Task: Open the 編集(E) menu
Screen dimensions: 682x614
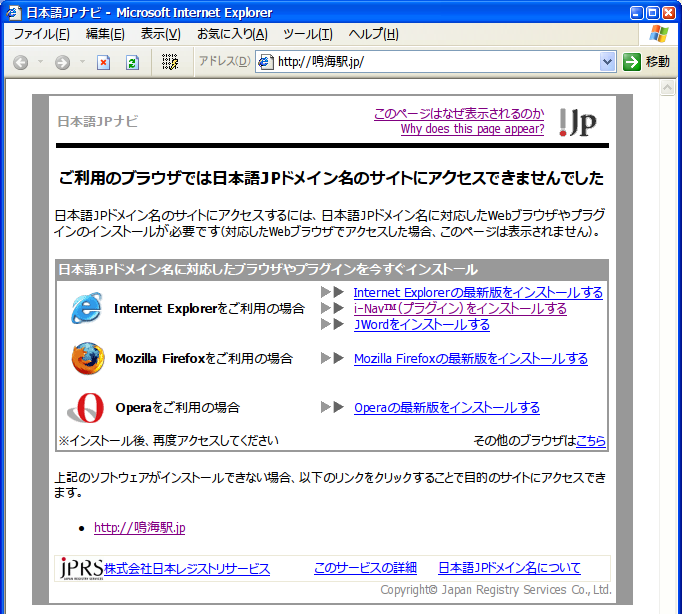Action: (x=105, y=34)
